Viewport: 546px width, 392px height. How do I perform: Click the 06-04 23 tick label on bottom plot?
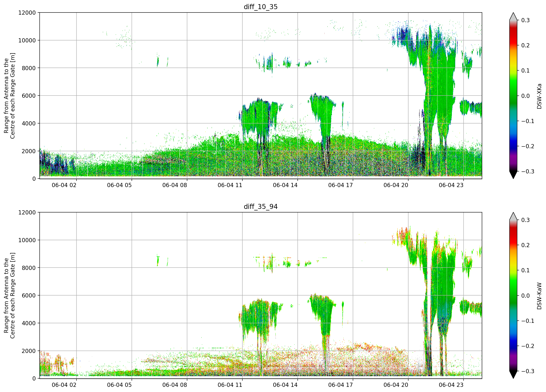[x=451, y=385]
